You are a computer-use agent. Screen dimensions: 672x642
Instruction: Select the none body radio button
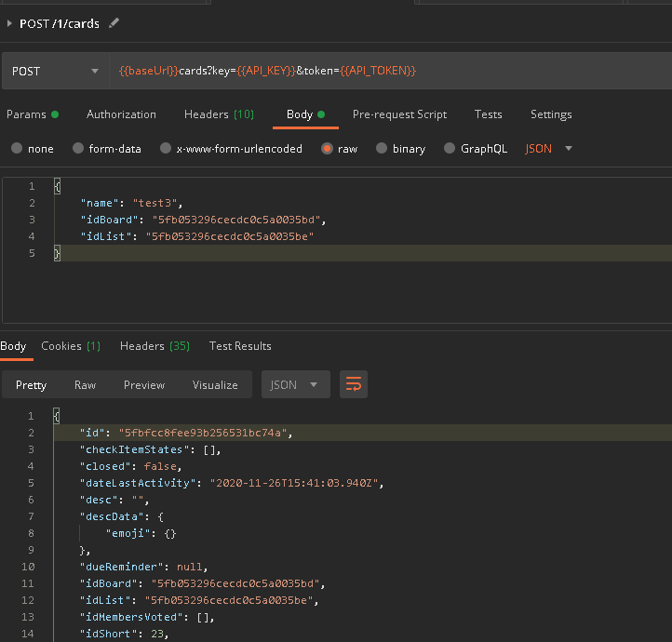[x=16, y=148]
